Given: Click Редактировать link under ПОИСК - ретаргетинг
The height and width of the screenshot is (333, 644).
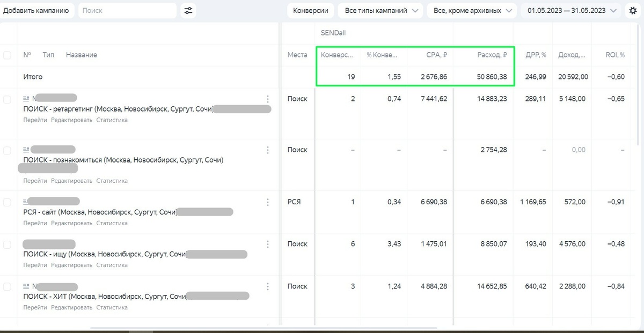Looking at the screenshot, I should tap(72, 120).
